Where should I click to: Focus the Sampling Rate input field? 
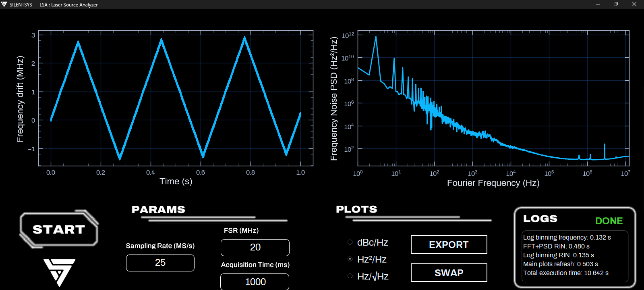(160, 263)
